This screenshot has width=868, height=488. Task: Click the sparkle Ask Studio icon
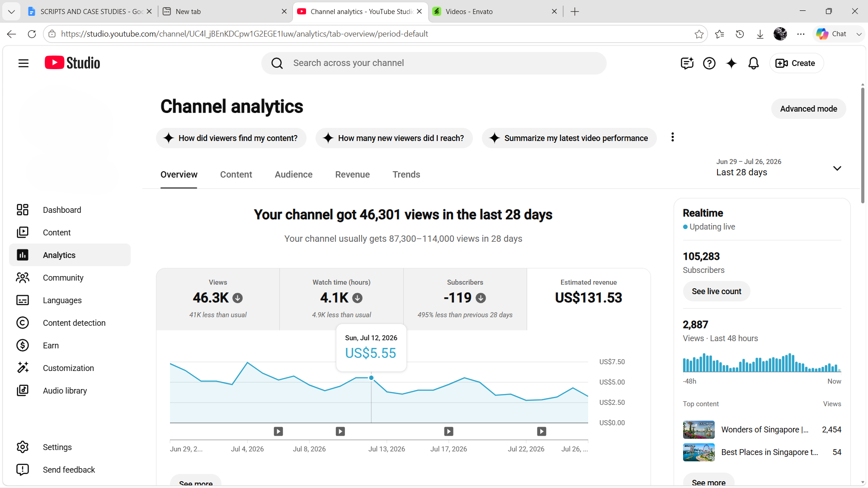pyautogui.click(x=731, y=63)
